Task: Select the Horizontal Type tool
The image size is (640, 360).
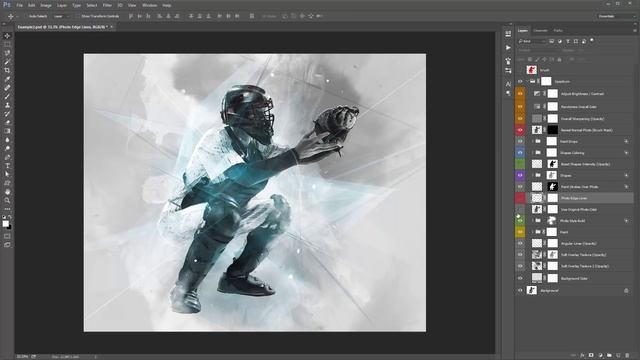Action: [7, 166]
